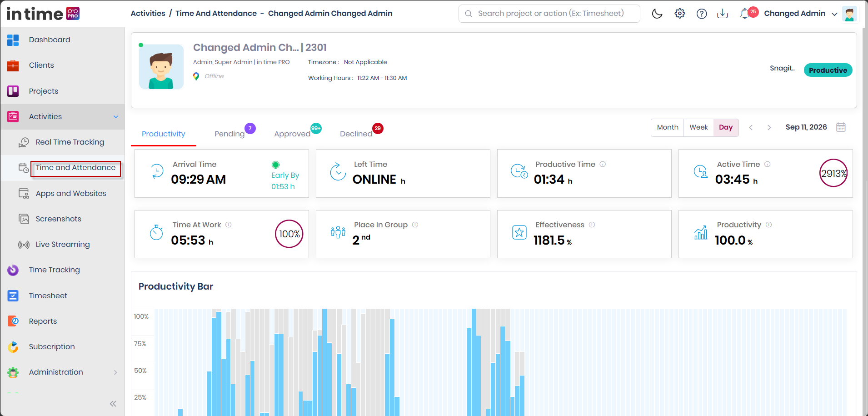Open Timesheet icon in sidebar
The height and width of the screenshot is (416, 868).
tap(13, 296)
